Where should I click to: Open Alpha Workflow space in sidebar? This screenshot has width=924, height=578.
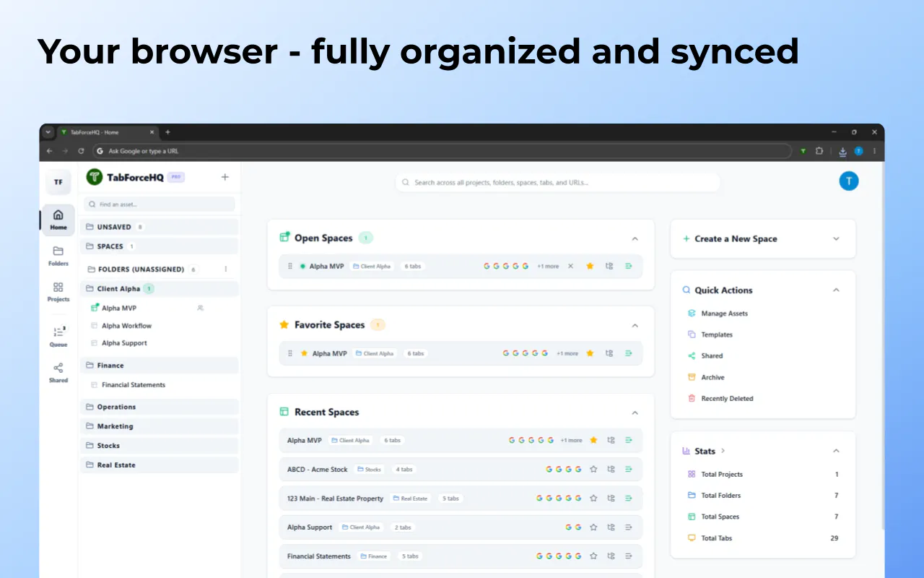pos(126,326)
